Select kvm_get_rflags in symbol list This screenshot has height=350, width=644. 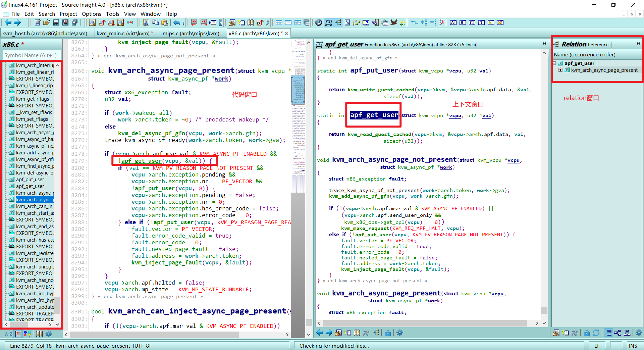(32, 99)
